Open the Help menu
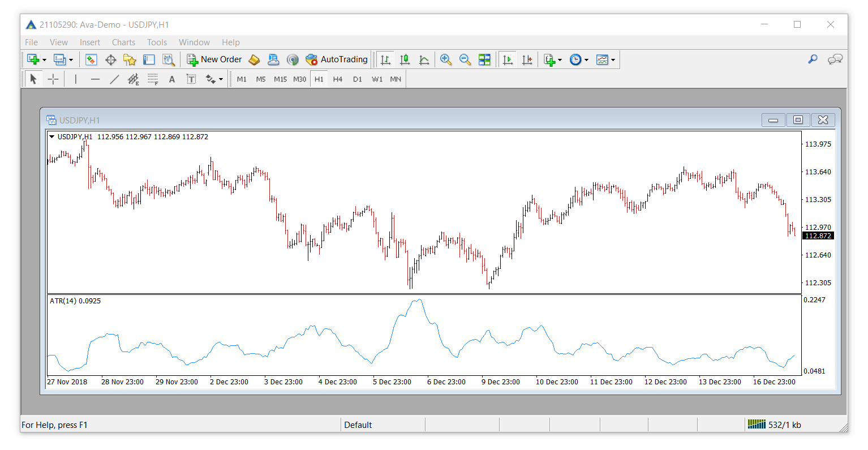 (x=231, y=42)
